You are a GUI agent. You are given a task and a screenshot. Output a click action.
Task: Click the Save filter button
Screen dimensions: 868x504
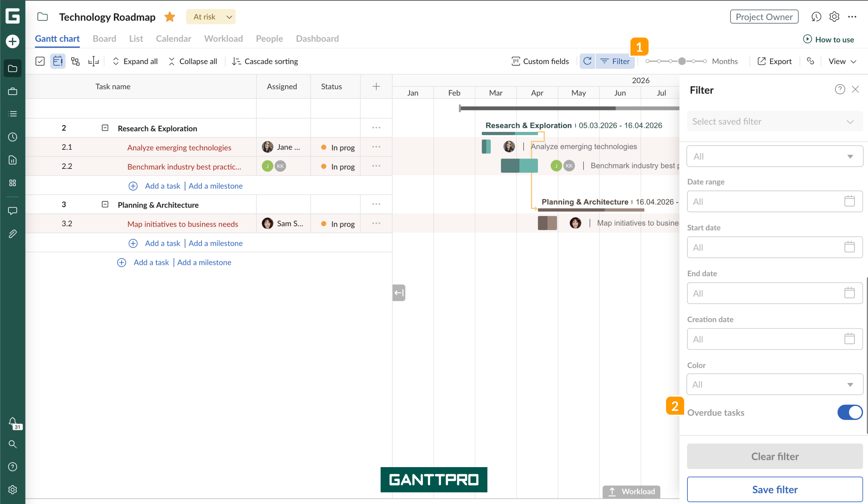pyautogui.click(x=774, y=489)
